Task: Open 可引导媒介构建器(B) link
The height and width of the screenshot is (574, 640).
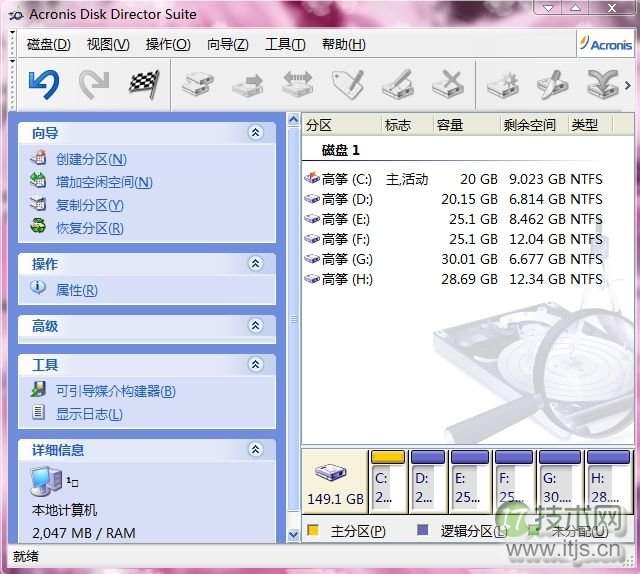Action: (x=116, y=391)
